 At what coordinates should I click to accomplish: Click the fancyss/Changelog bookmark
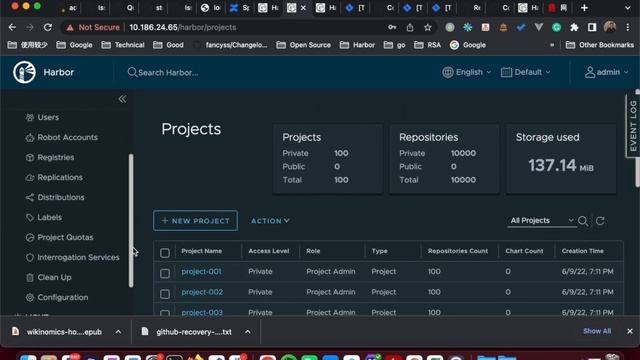231,45
